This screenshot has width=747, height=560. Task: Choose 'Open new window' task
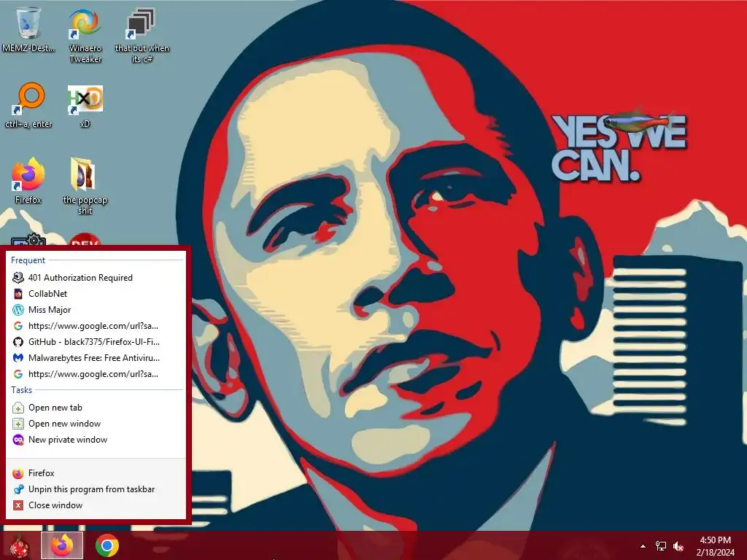(x=96, y=424)
